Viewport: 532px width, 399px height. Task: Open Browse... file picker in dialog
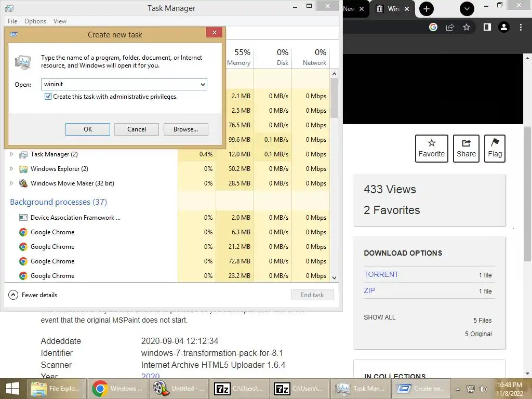tap(185, 129)
